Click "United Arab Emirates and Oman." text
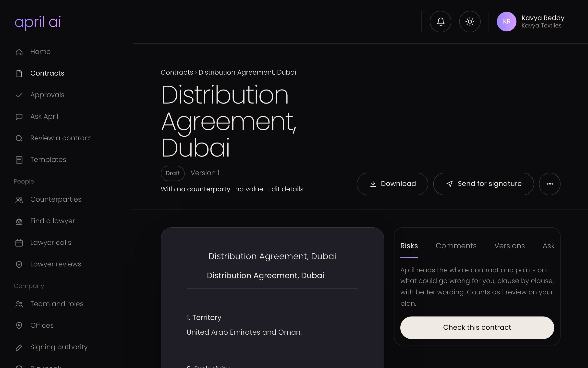The height and width of the screenshot is (368, 588). 244,332
